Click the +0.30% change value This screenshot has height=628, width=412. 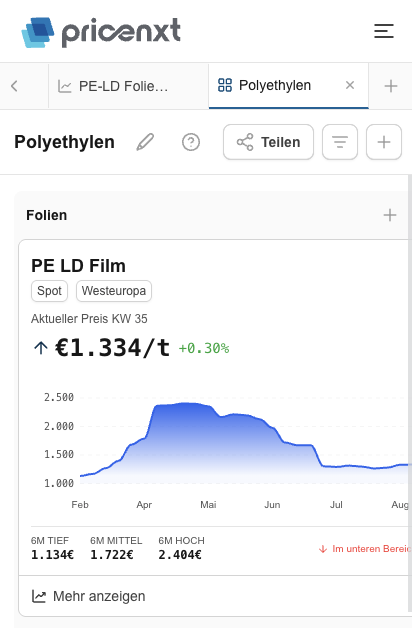(x=204, y=348)
